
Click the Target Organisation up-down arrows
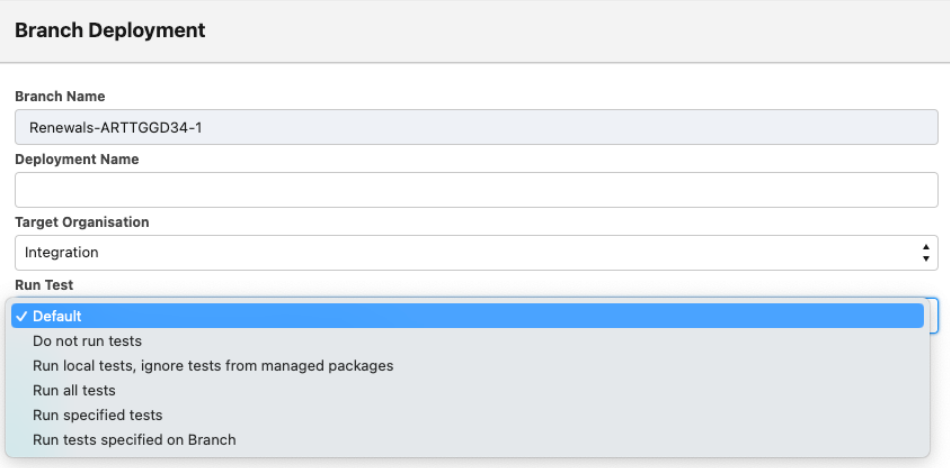[x=926, y=253]
